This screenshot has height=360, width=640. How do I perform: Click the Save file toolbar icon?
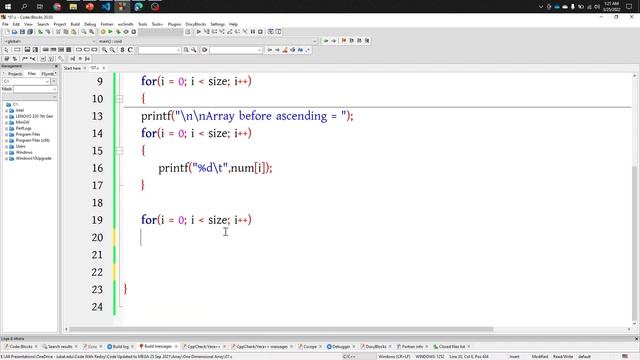22,32
